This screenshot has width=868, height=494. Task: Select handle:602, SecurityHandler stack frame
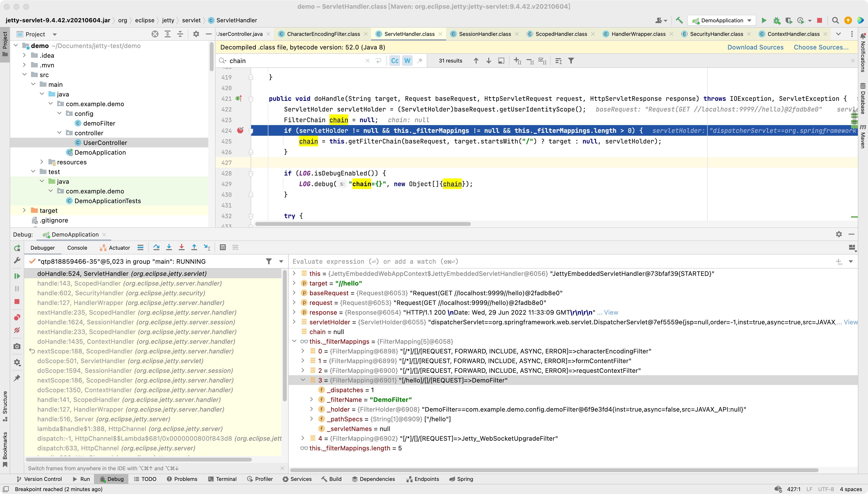[x=153, y=293]
